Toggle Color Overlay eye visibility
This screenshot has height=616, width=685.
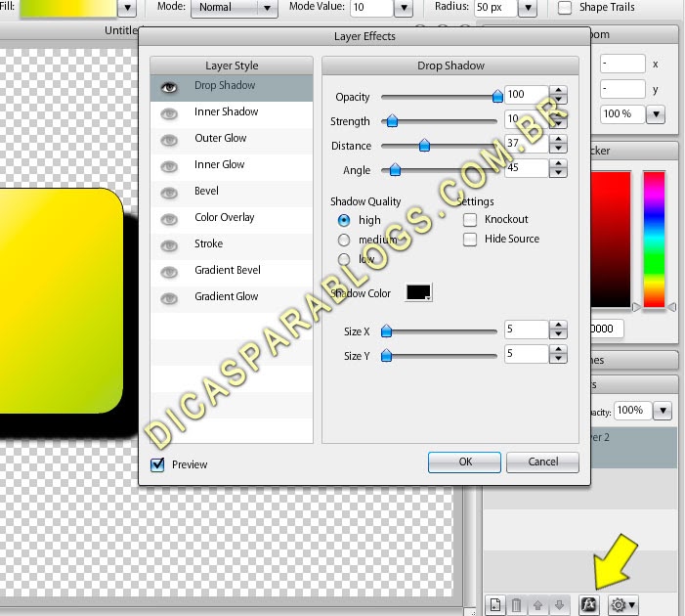click(x=169, y=219)
